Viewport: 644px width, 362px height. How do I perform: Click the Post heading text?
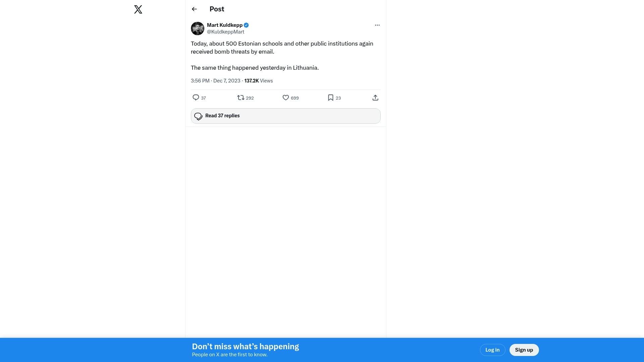[x=217, y=9]
